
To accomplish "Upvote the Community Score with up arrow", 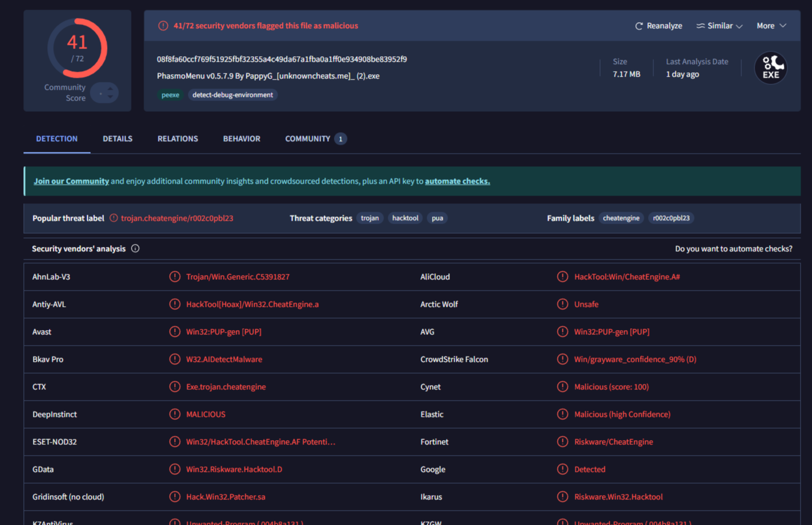I will [x=110, y=89].
